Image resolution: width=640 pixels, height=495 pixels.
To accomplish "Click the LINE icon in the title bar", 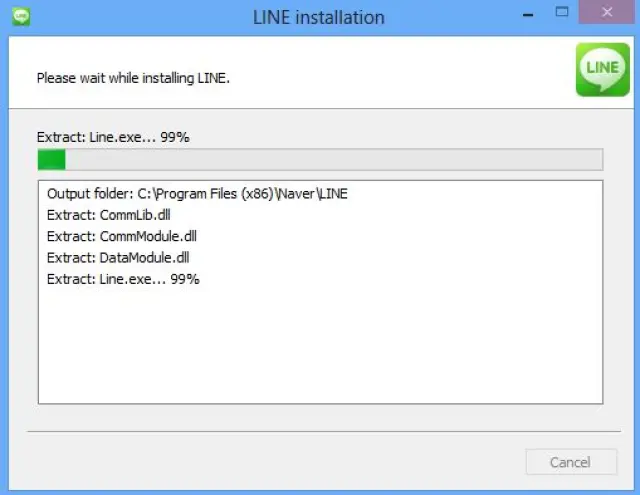I will tap(20, 16).
